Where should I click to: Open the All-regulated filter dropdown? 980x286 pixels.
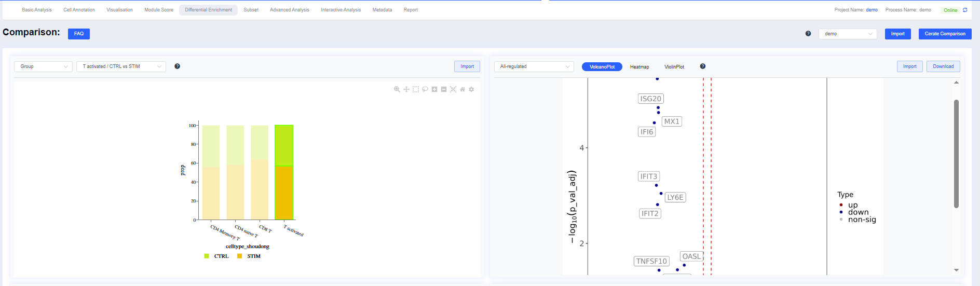pos(534,66)
